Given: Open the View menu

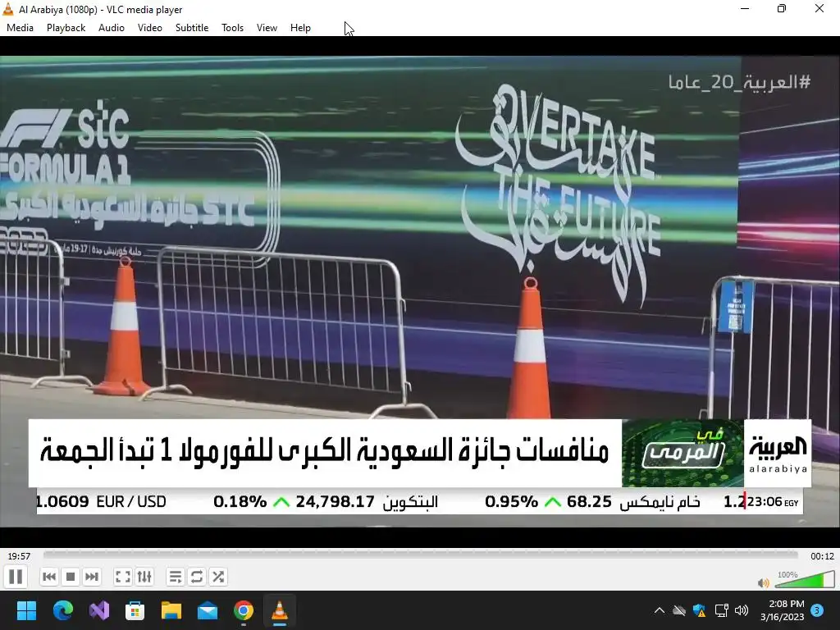Looking at the screenshot, I should click(x=267, y=28).
